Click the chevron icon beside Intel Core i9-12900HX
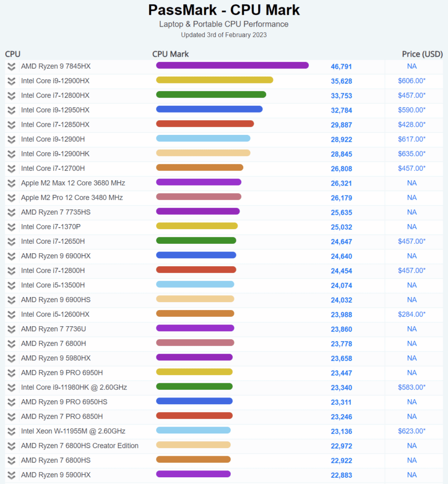The width and height of the screenshot is (448, 484). pyautogui.click(x=11, y=81)
